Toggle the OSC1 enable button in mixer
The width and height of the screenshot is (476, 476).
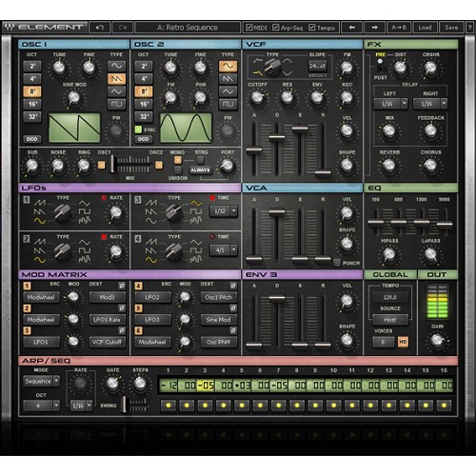101,165
